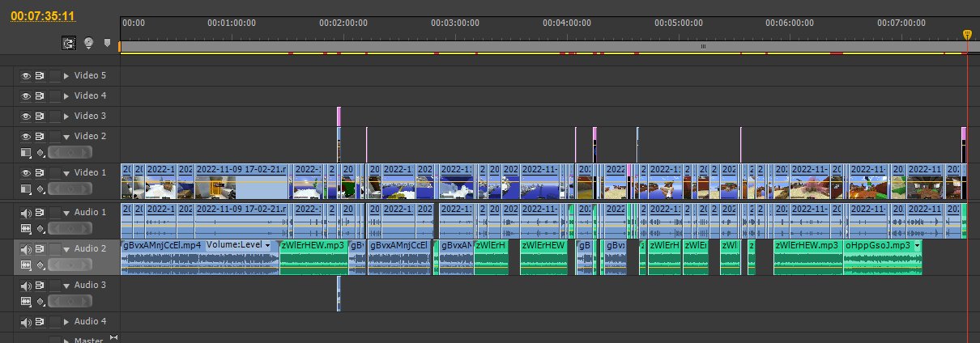Viewport: 980px width, 343px height.
Task: Open Set Display Style for Audio 2
Action: point(25,265)
